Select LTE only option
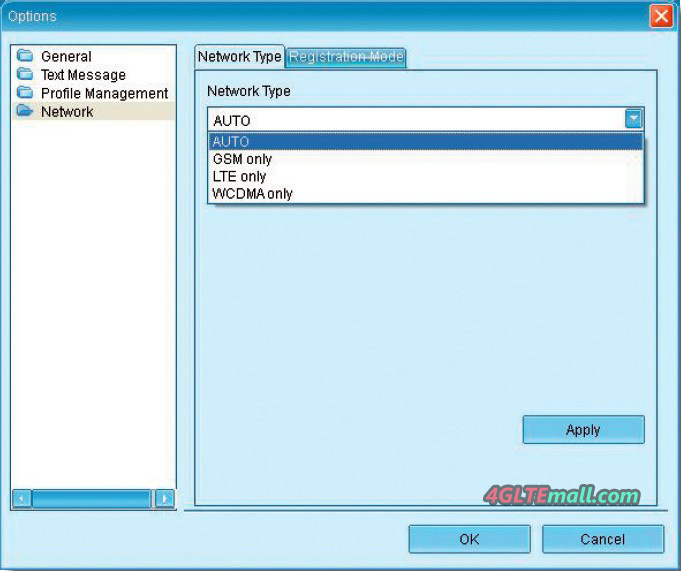The image size is (681, 571). (x=240, y=176)
